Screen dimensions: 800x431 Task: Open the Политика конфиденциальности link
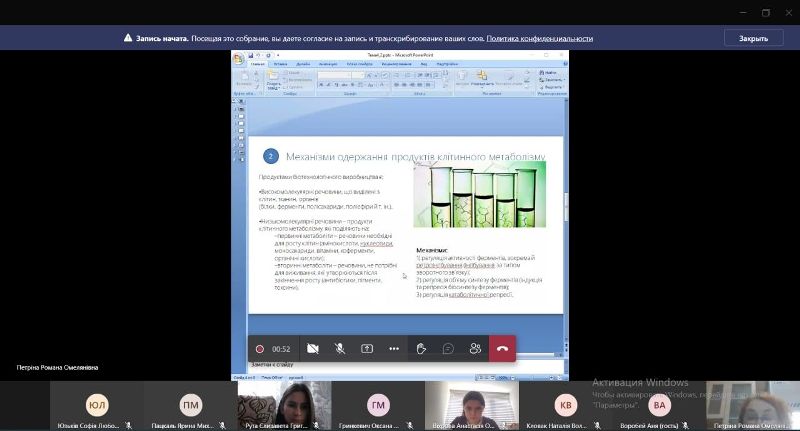(539, 38)
